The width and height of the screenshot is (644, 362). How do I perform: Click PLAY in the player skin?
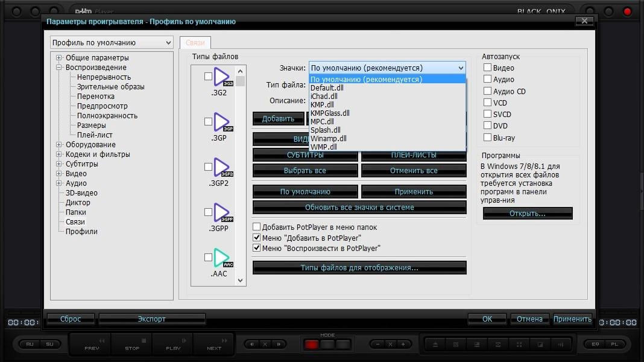(x=173, y=345)
